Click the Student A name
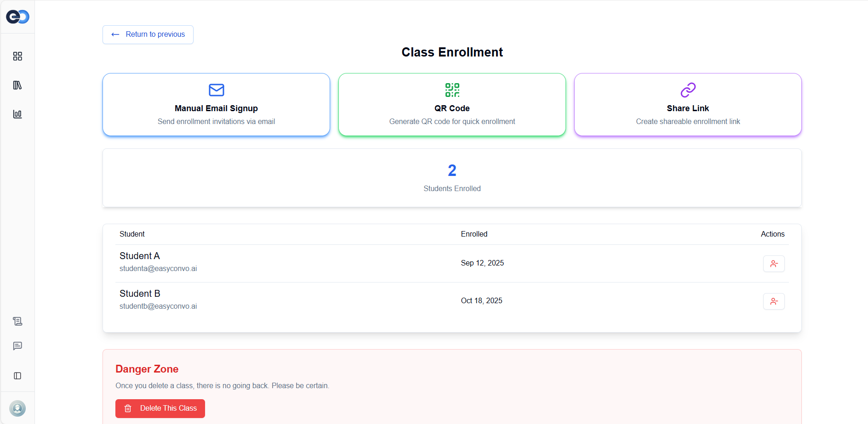868x424 pixels. (140, 256)
